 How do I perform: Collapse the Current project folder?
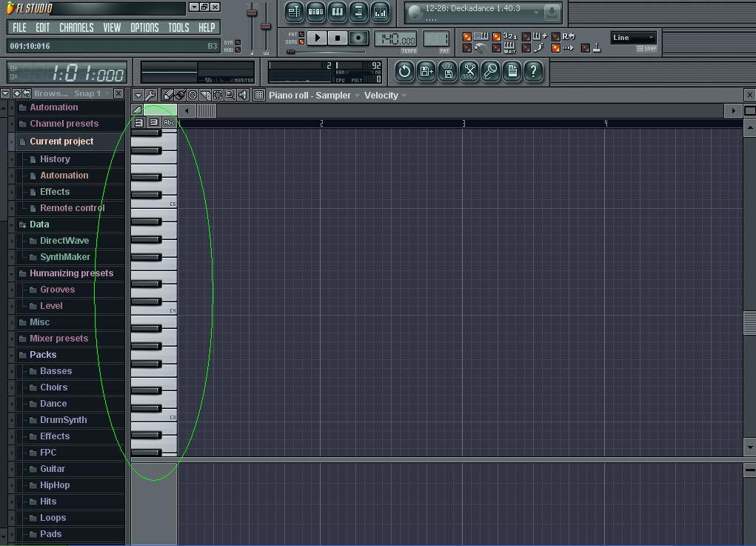[11, 142]
